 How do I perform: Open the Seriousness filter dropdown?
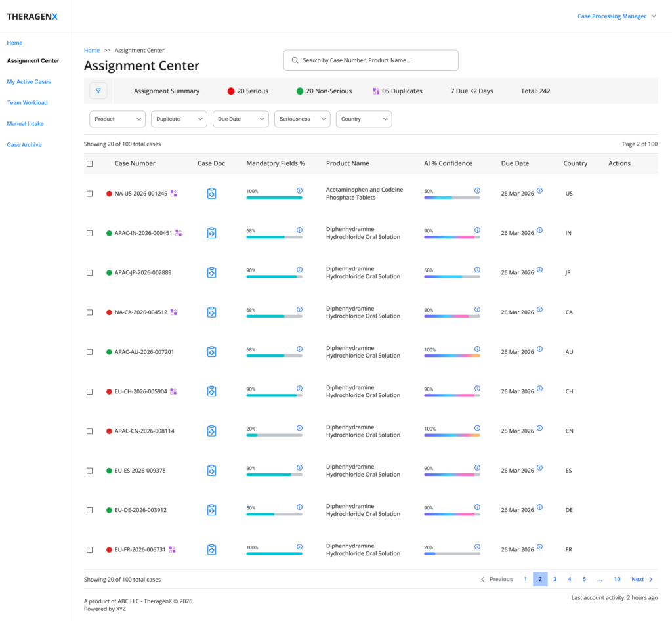pos(302,119)
